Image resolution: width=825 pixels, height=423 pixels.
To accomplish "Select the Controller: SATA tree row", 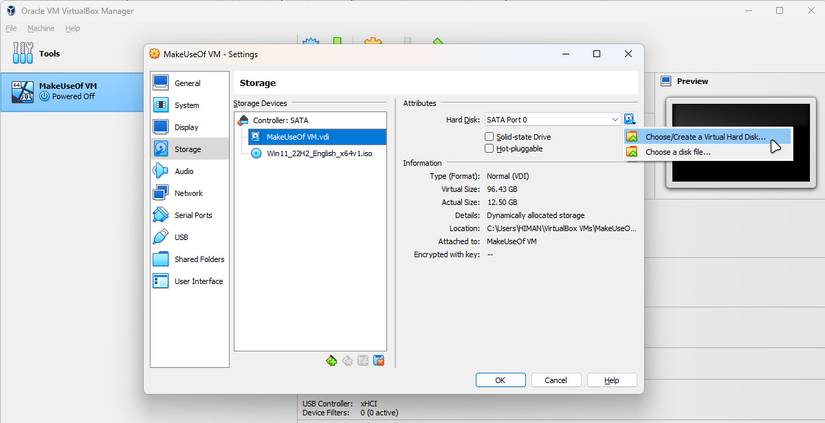I will [310, 120].
